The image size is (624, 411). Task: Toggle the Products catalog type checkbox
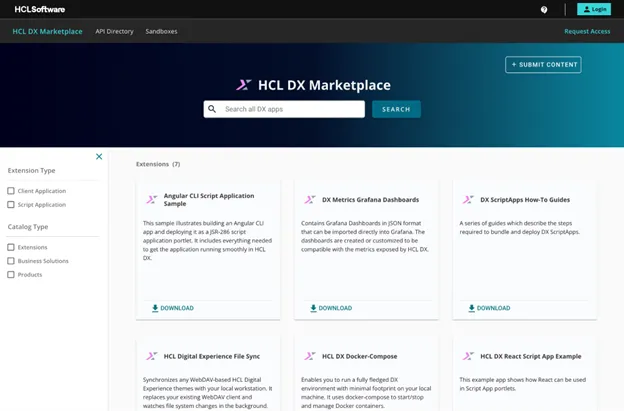coord(11,275)
